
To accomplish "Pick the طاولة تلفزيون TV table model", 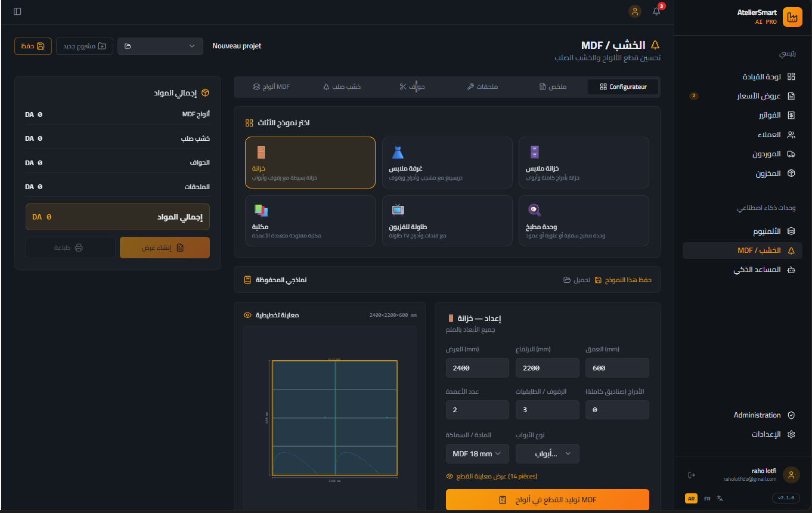I will [x=447, y=221].
